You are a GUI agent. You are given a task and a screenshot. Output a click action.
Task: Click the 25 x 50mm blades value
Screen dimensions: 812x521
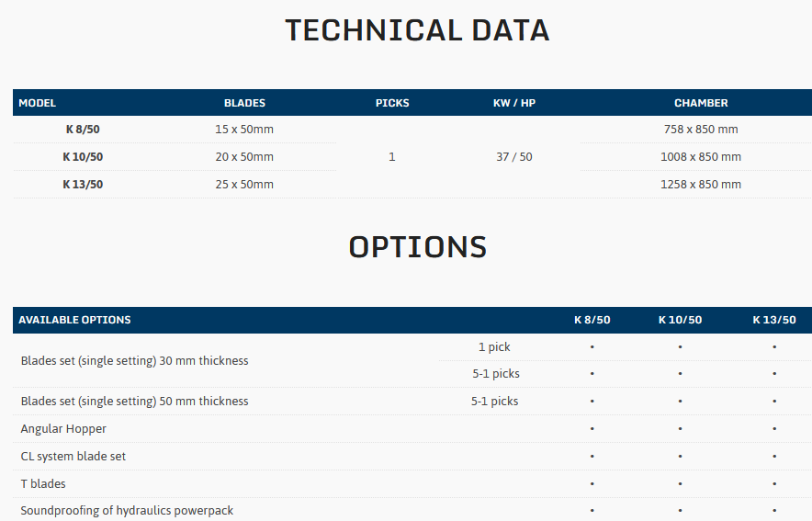tap(244, 185)
